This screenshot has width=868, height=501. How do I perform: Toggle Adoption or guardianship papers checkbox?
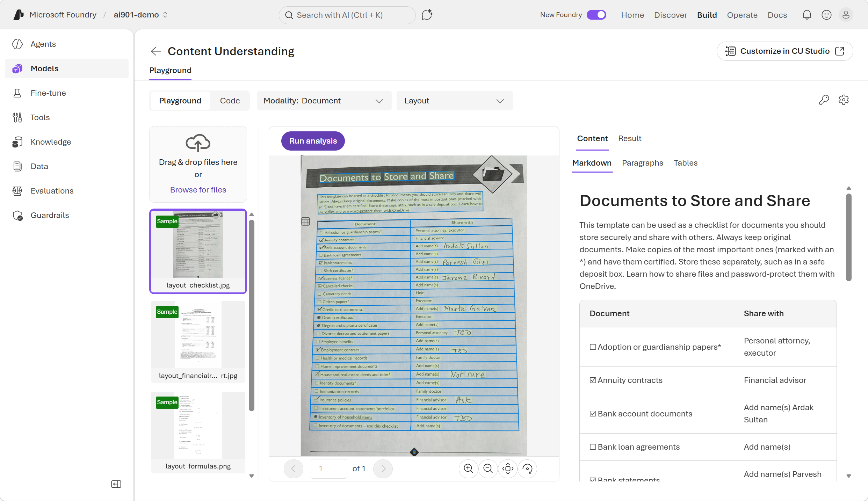(x=593, y=347)
